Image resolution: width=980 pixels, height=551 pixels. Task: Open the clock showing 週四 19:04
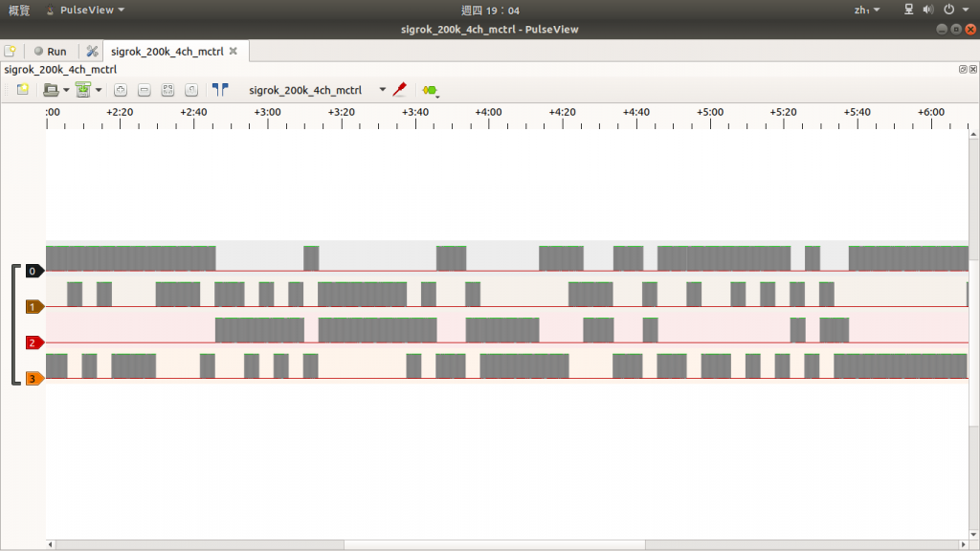point(490,10)
